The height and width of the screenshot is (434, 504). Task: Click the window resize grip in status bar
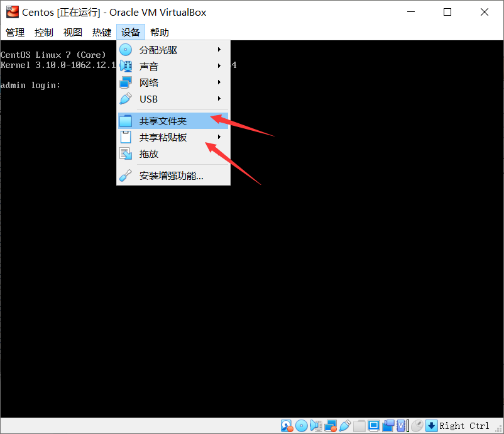499,429
